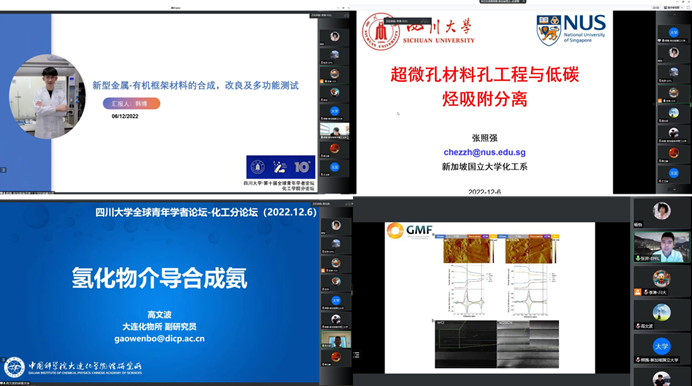
Task: Select the meeting title tab at the window top
Action: click(502, 2)
